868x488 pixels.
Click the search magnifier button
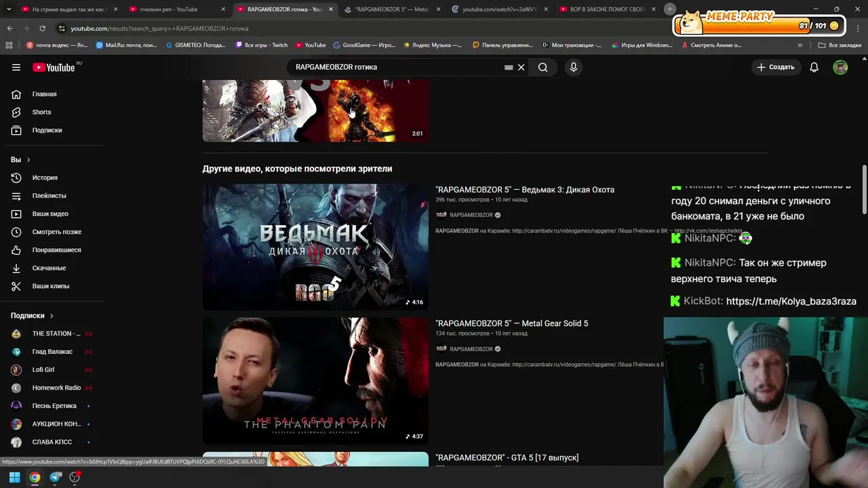click(x=542, y=67)
